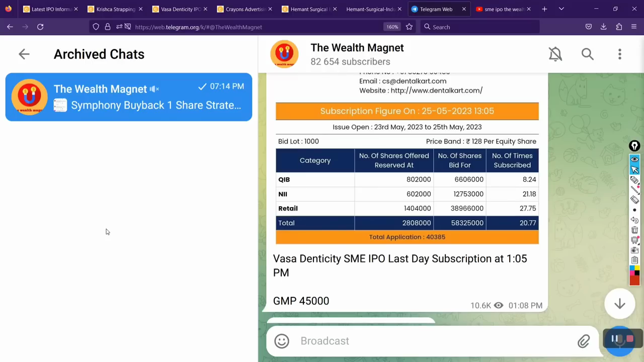Click the GMP 45000 message text
This screenshot has width=644, height=362.
point(301,301)
